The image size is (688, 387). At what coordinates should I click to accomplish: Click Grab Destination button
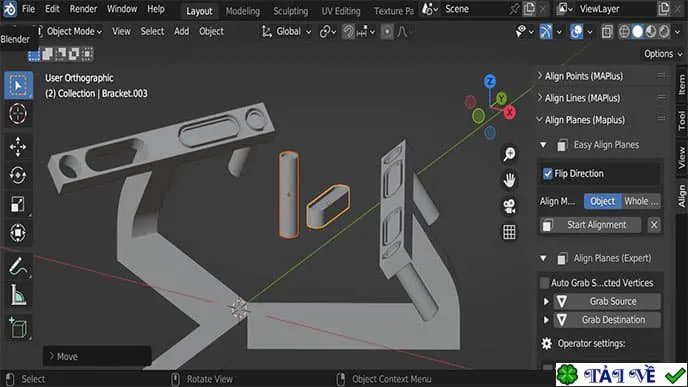(607, 320)
